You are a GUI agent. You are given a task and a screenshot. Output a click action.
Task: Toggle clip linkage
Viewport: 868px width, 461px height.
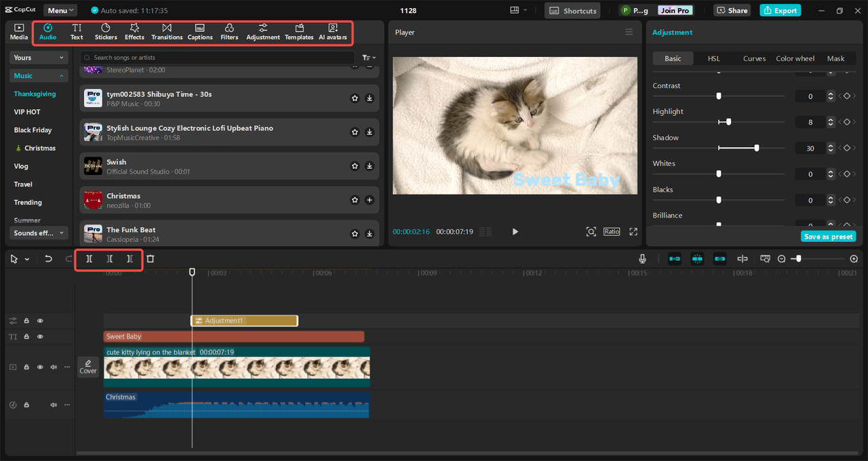coord(719,259)
